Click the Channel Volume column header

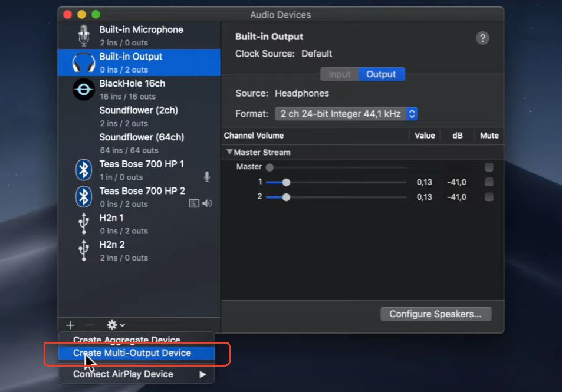[254, 136]
